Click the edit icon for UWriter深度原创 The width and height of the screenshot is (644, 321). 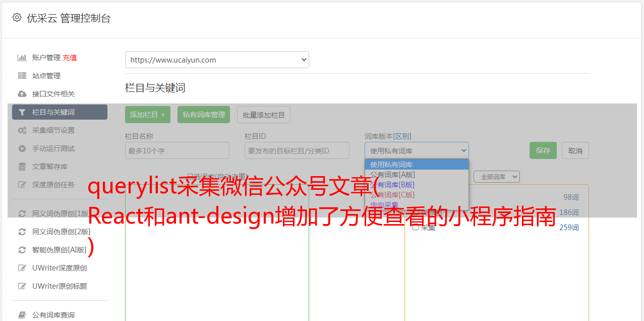click(x=22, y=268)
